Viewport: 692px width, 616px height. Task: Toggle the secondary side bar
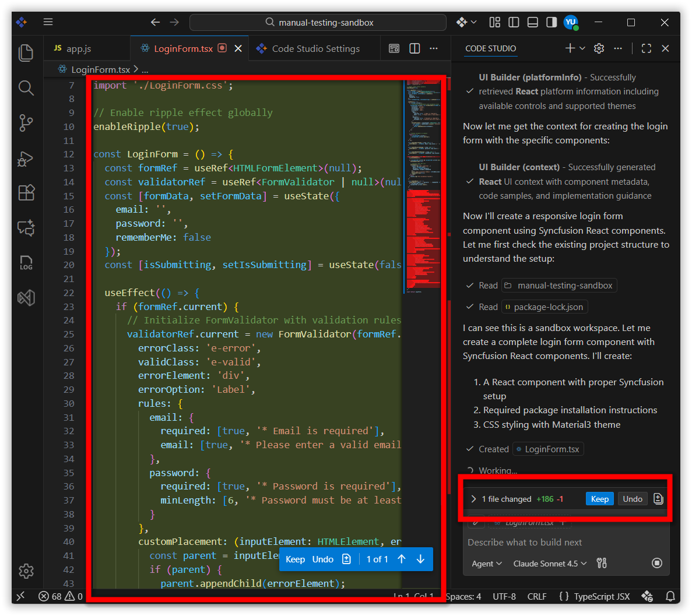(x=551, y=22)
